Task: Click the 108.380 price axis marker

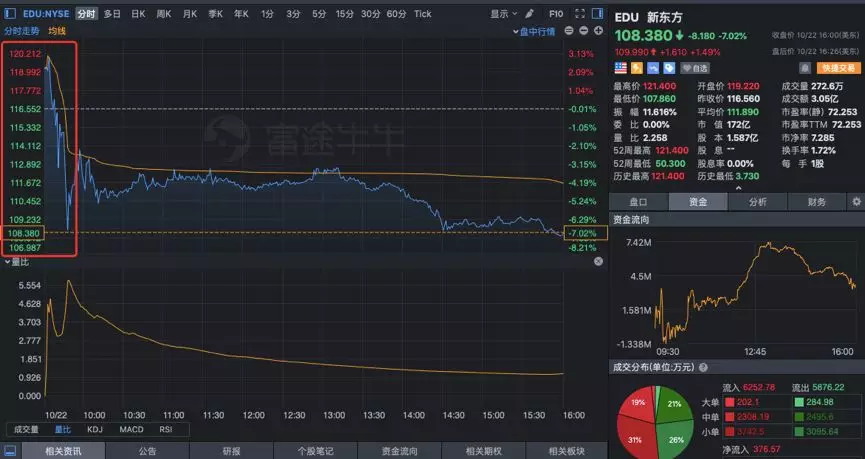Action: pos(24,233)
